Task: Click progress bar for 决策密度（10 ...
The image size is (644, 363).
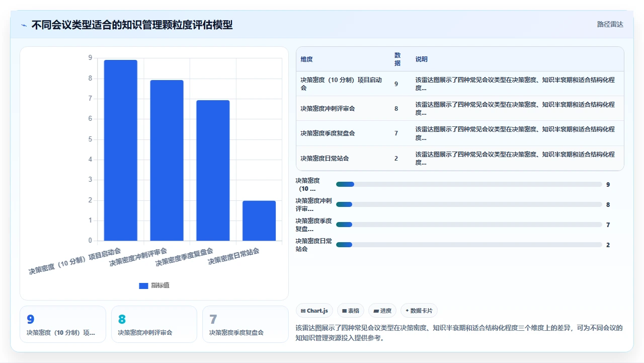Action: click(469, 184)
